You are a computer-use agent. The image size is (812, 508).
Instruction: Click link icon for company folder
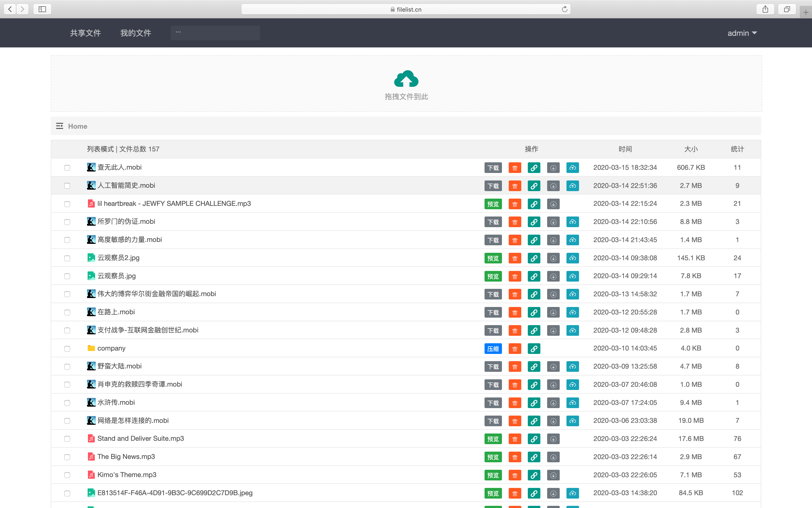[534, 349]
